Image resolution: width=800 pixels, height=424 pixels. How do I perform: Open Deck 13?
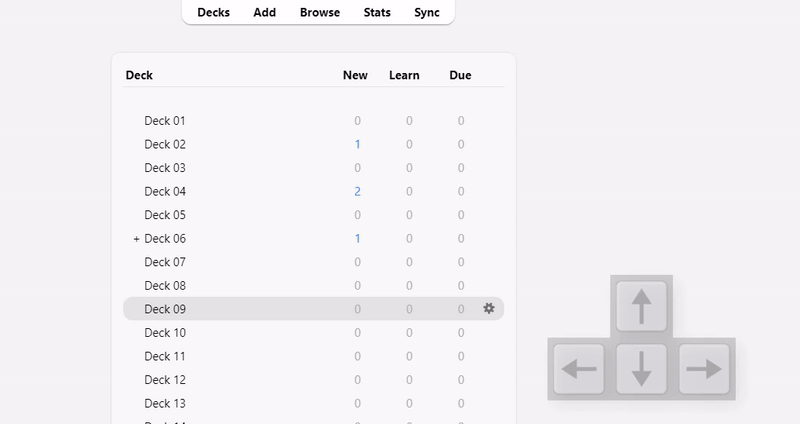click(x=165, y=403)
